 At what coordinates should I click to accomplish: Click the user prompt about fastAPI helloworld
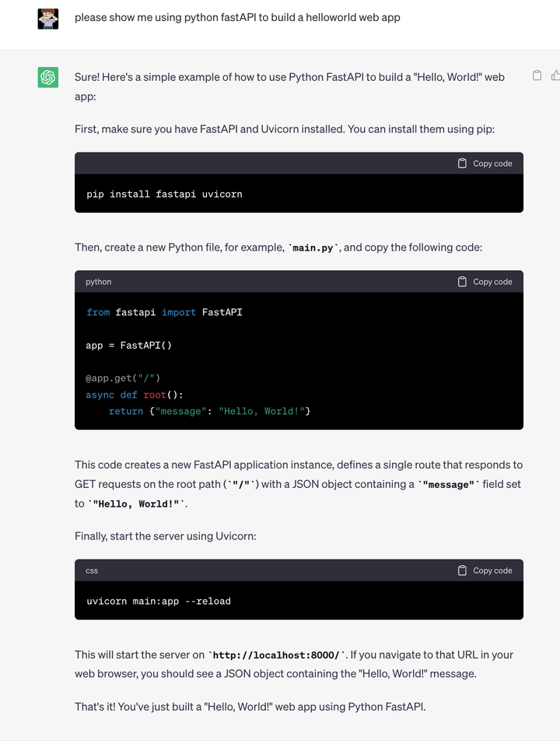click(237, 17)
